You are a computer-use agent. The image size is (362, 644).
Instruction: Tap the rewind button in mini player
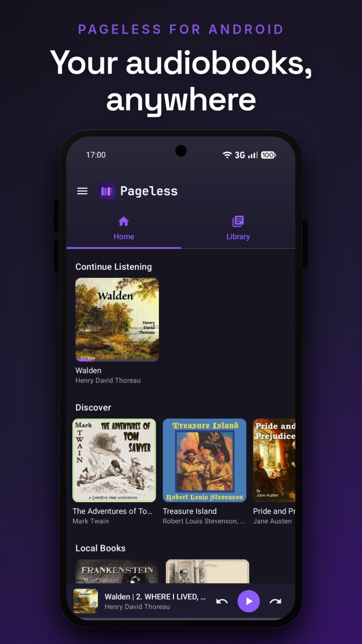[x=222, y=601]
